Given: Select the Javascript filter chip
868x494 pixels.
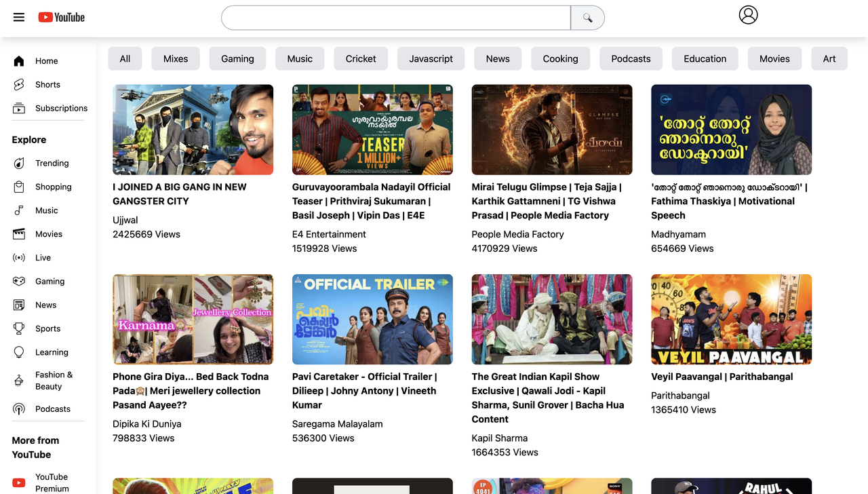Looking at the screenshot, I should pyautogui.click(x=431, y=59).
